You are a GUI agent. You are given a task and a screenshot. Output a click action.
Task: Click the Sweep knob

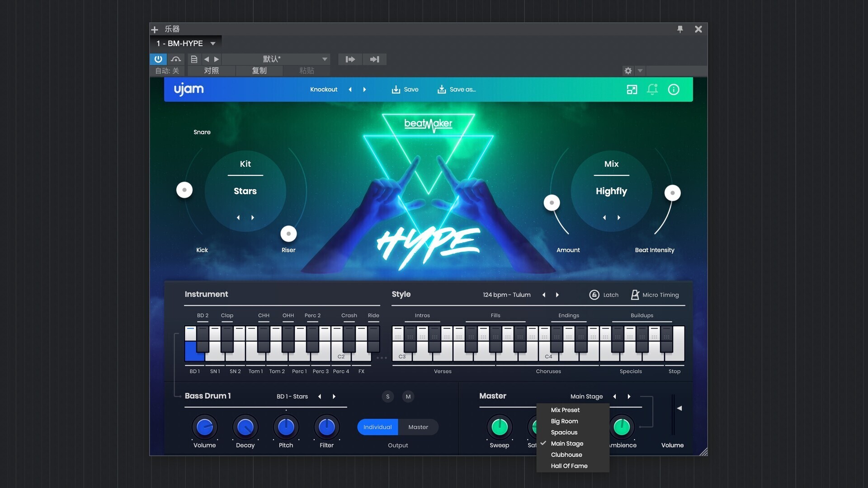click(500, 427)
